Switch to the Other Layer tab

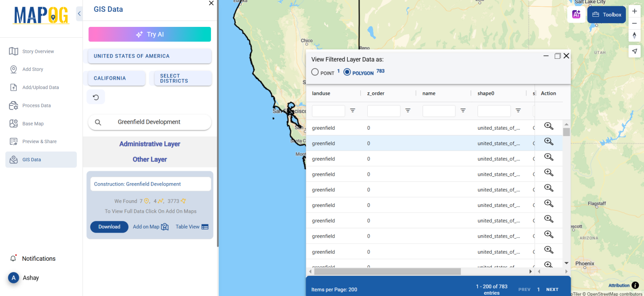(x=150, y=159)
